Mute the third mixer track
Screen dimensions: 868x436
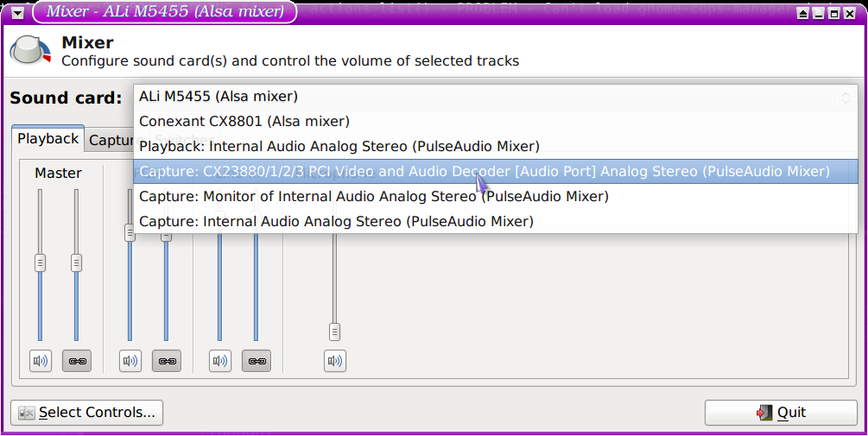click(220, 361)
